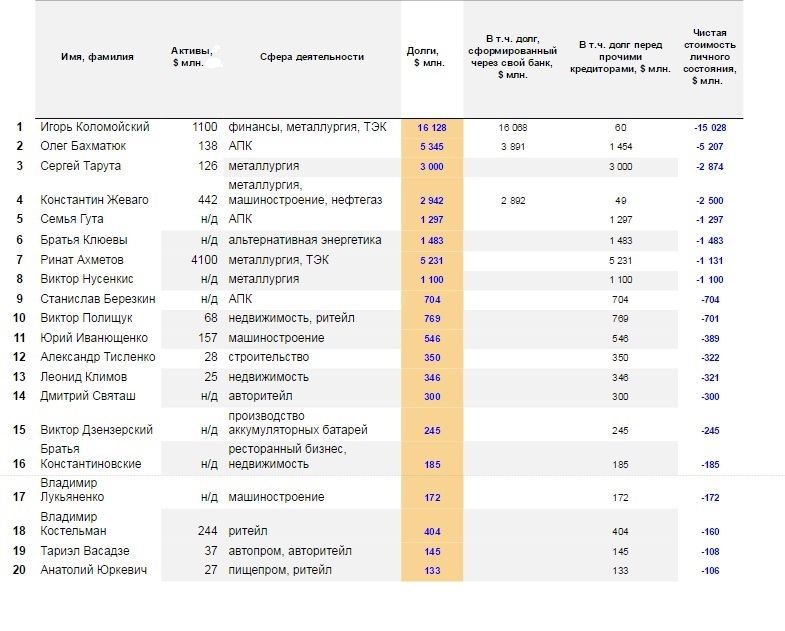
Task: Click net worth value -106
Action: [710, 571]
